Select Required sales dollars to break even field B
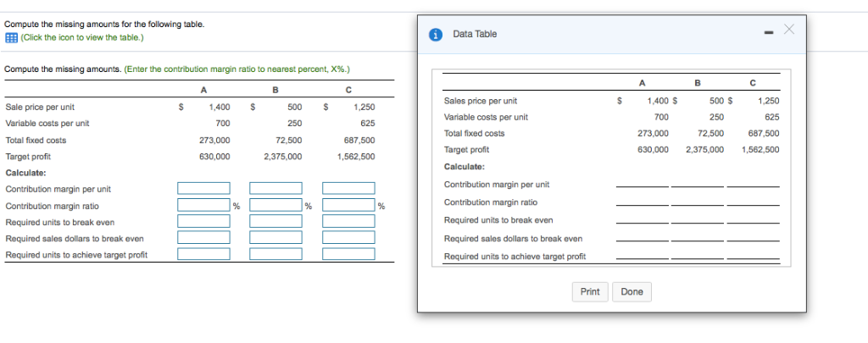This screenshot has width=868, height=343. (x=275, y=237)
